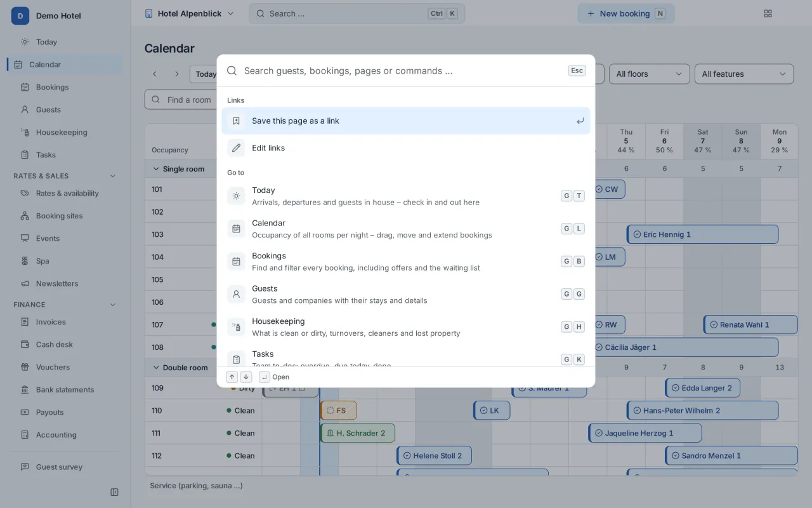This screenshot has width=812, height=508.
Task: Open top bar Search field
Action: coord(357,13)
